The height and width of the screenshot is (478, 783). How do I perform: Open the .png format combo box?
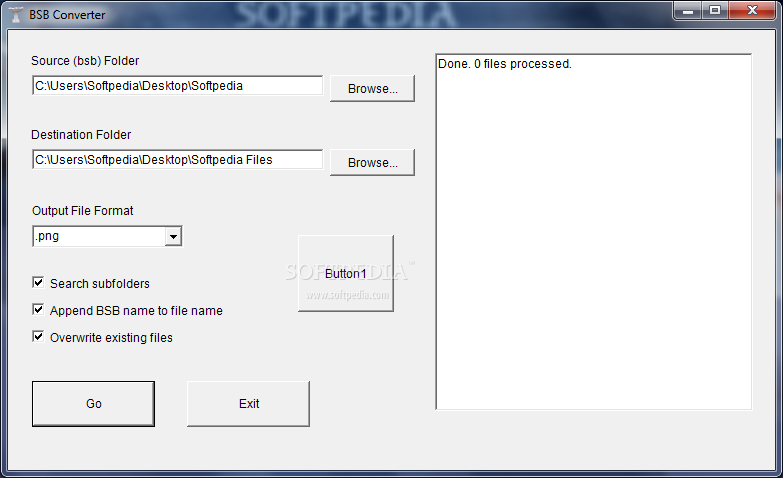(107, 236)
